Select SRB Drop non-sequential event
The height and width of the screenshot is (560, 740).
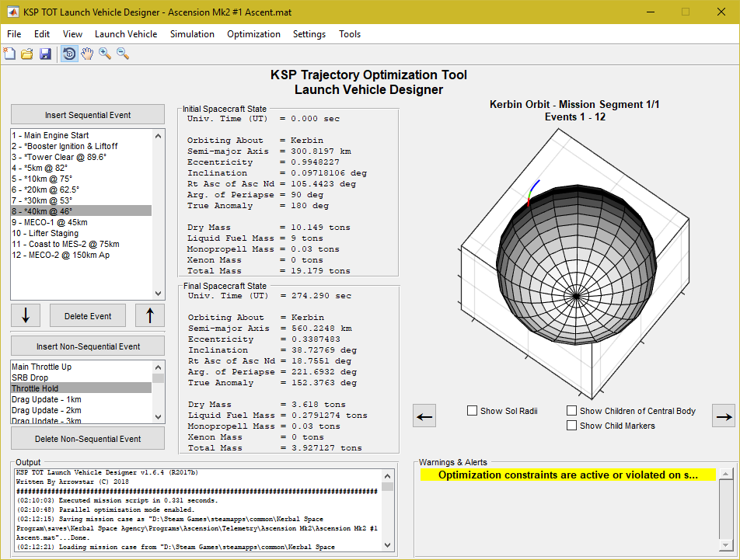(81, 377)
